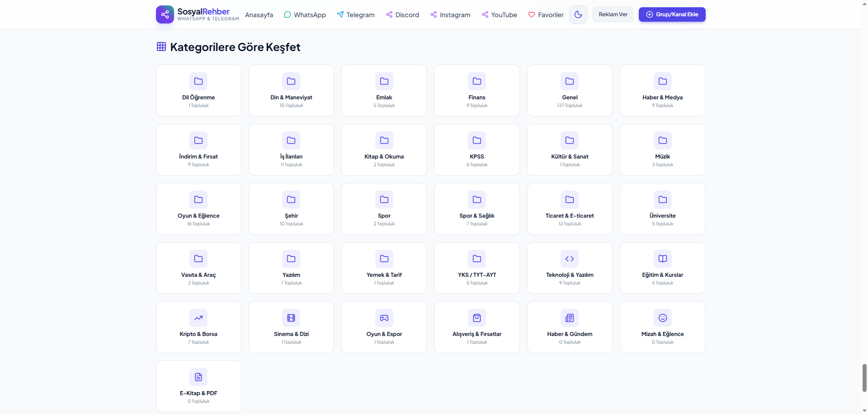Go to the Telegram menu item
This screenshot has height=415, width=868.
(356, 15)
